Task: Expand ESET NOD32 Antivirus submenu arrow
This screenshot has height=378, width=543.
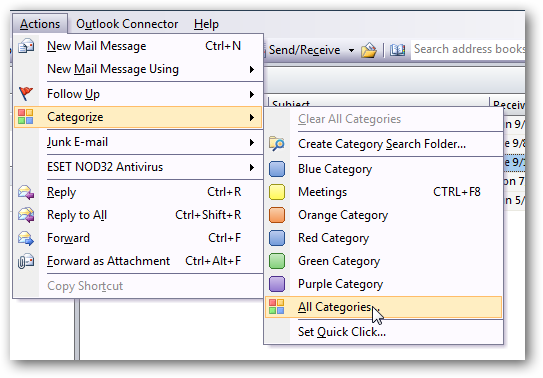Action: tap(252, 168)
